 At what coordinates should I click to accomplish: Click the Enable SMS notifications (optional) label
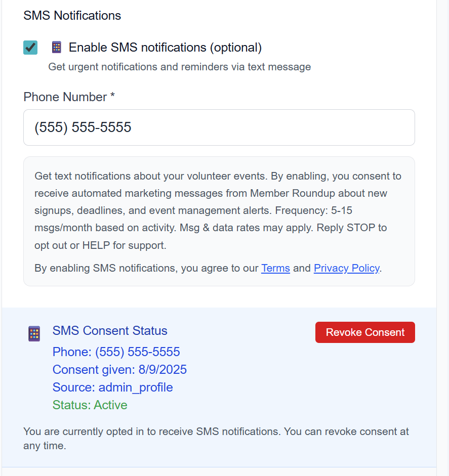click(165, 48)
